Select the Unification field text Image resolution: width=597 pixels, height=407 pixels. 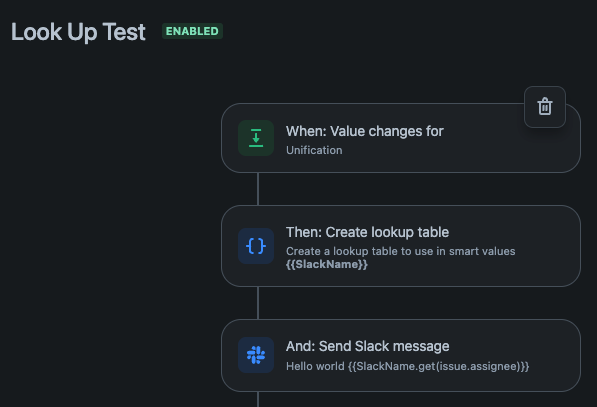pos(314,150)
